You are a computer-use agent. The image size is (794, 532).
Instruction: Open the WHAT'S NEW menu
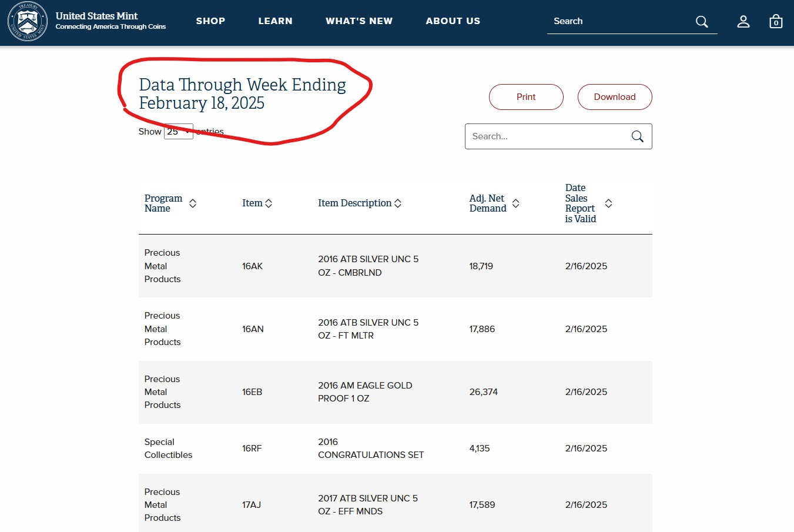click(x=359, y=21)
